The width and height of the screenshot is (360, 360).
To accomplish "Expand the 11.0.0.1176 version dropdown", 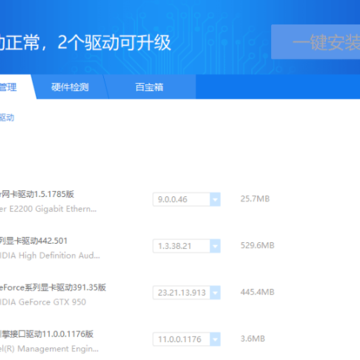I will pyautogui.click(x=186, y=339).
